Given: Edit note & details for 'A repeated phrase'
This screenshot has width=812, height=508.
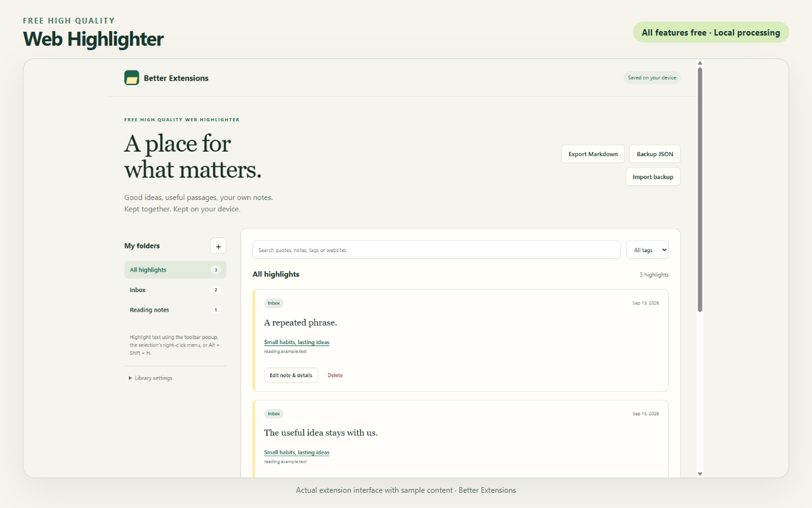Looking at the screenshot, I should point(291,375).
